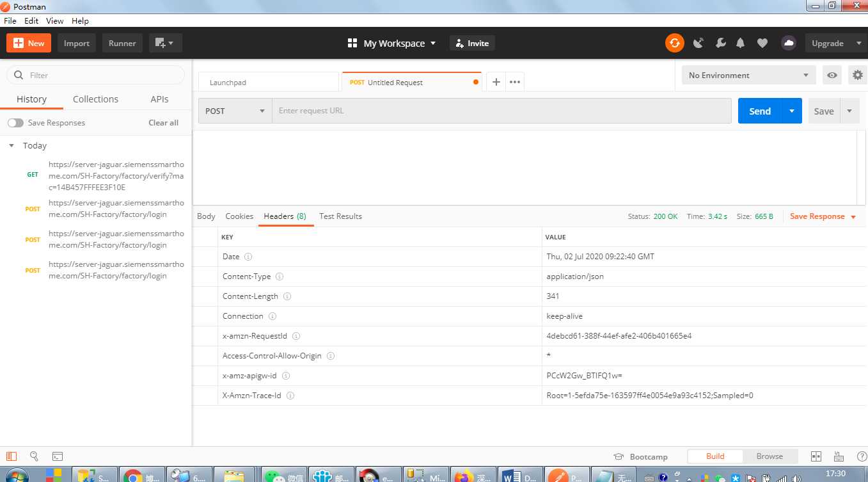Click the info icon beside Content-Length
868x482 pixels.
pos(287,296)
